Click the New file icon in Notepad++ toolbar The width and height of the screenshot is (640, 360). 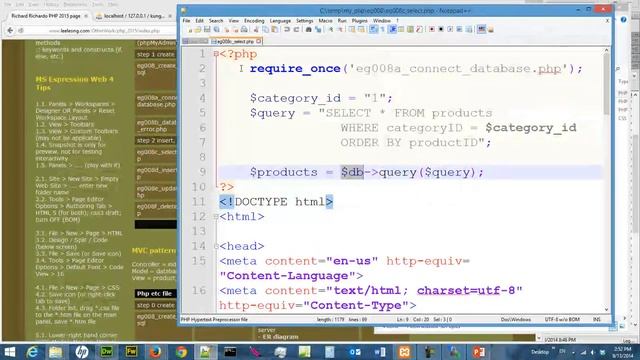[190, 29]
